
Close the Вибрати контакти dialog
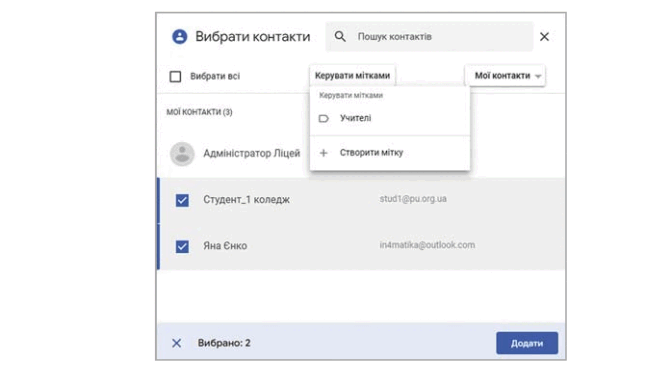545,36
